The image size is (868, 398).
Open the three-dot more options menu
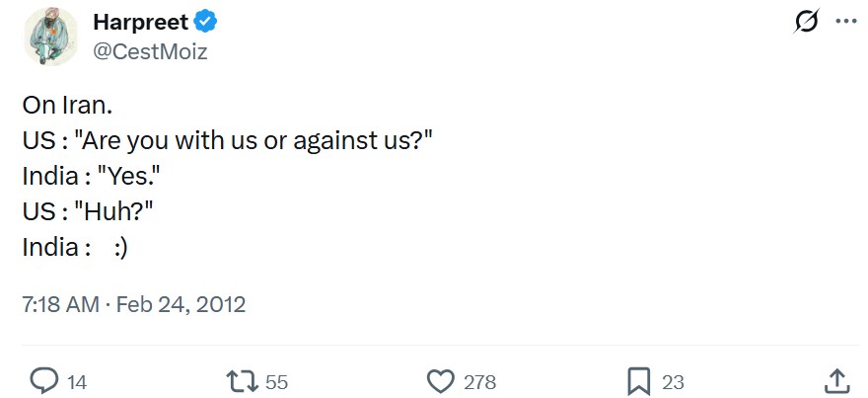[x=845, y=23]
